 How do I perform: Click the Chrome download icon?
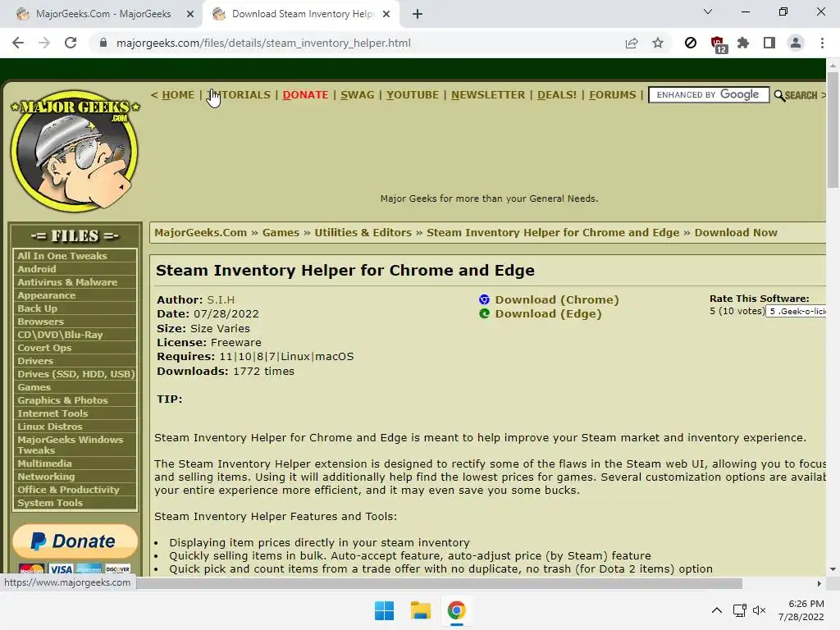(x=484, y=299)
